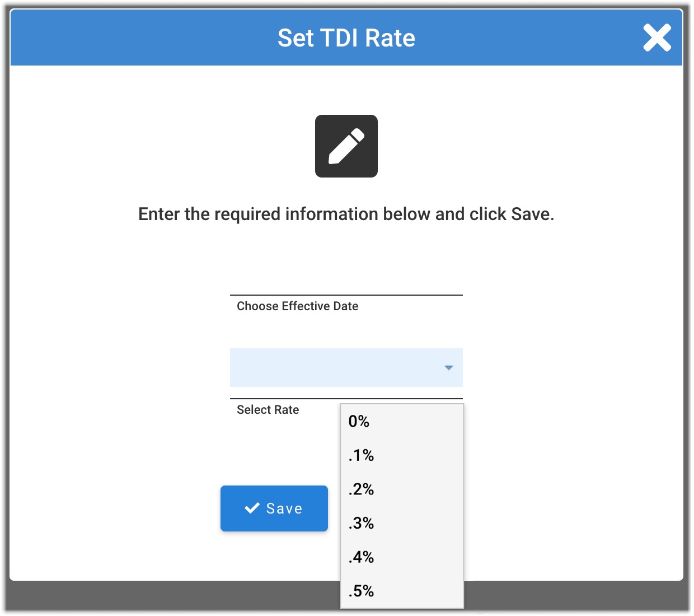Click the pencil edit icon

click(346, 146)
